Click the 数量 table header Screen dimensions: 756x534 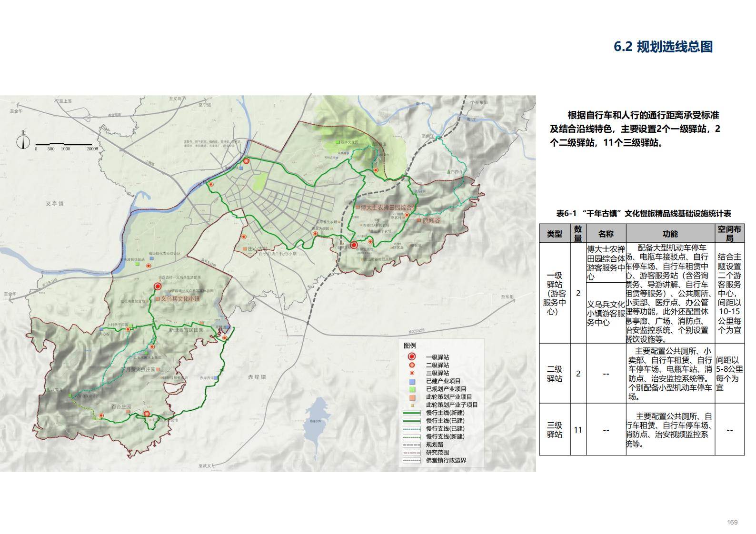point(578,234)
